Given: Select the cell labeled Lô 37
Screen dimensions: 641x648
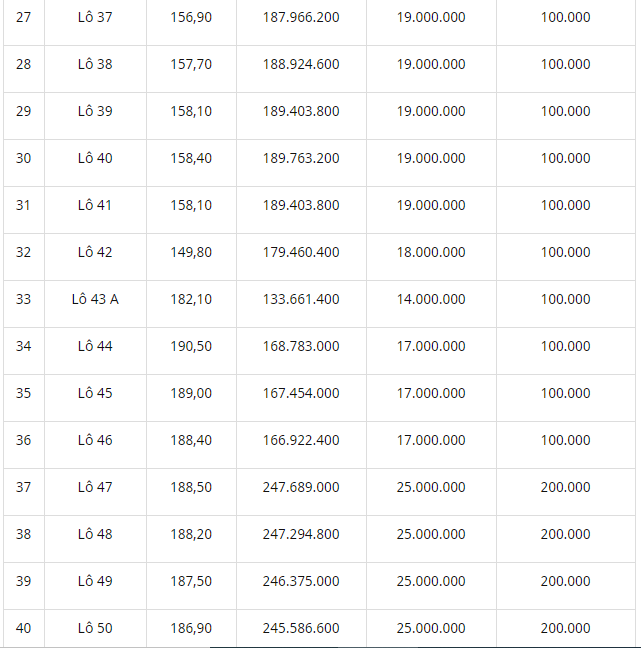Looking at the screenshot, I should [x=95, y=17].
